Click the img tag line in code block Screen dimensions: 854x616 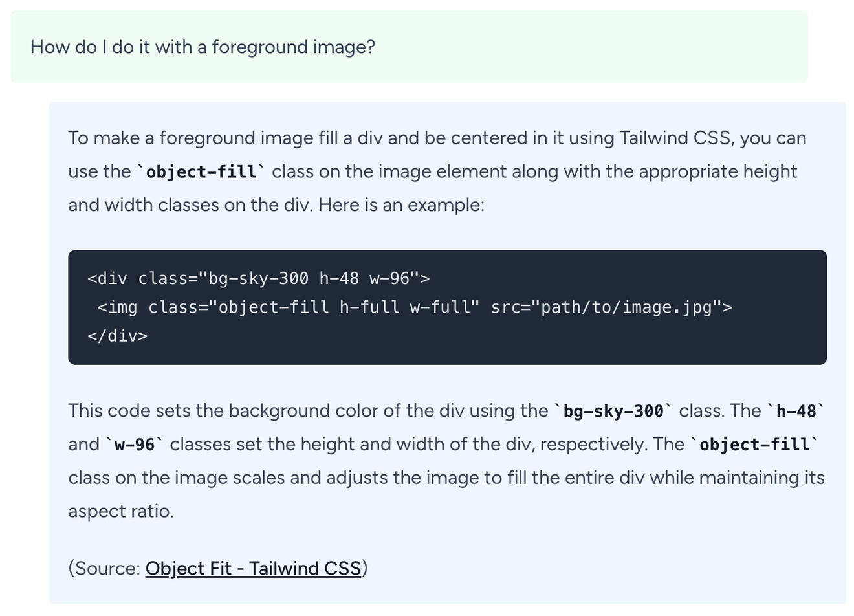coord(414,307)
